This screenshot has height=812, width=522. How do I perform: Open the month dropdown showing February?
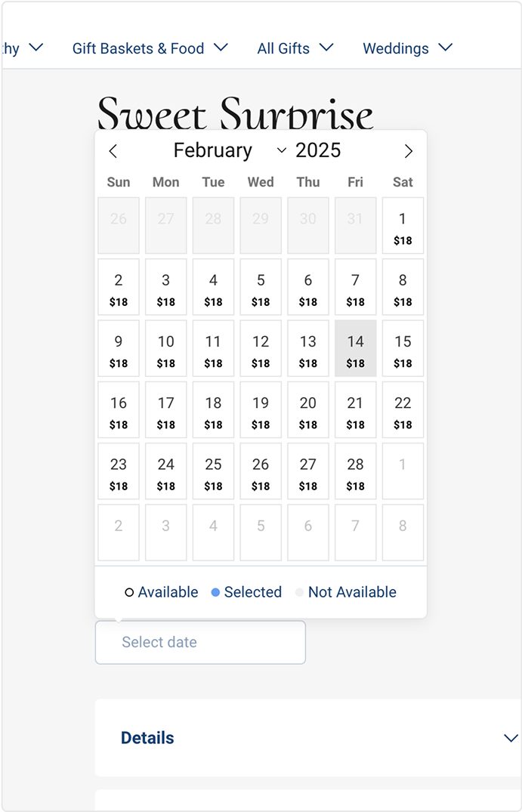230,151
